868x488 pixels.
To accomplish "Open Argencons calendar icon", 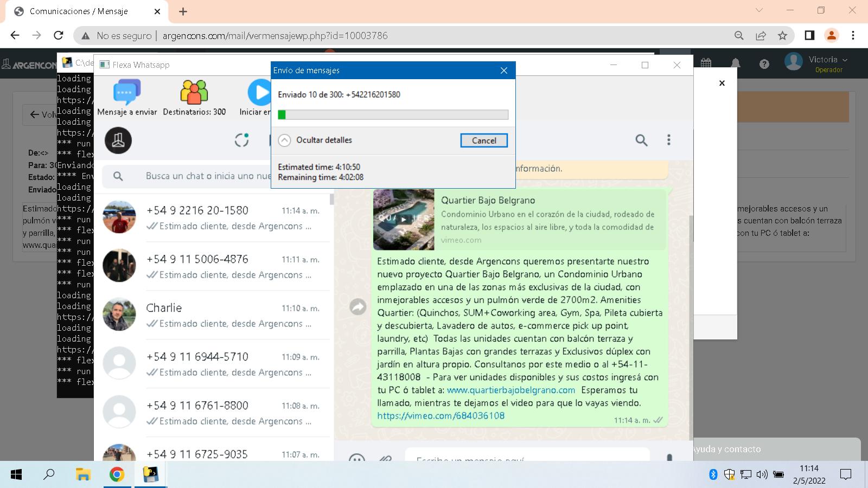I will click(706, 63).
